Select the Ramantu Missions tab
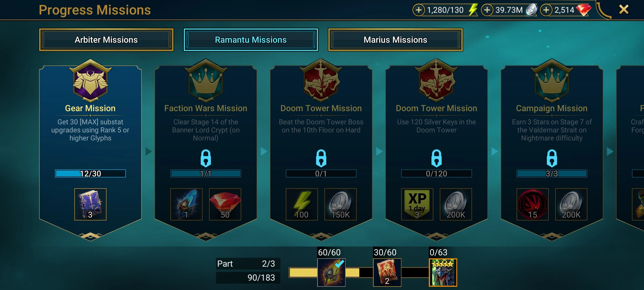The height and width of the screenshot is (290, 644). 251,40
